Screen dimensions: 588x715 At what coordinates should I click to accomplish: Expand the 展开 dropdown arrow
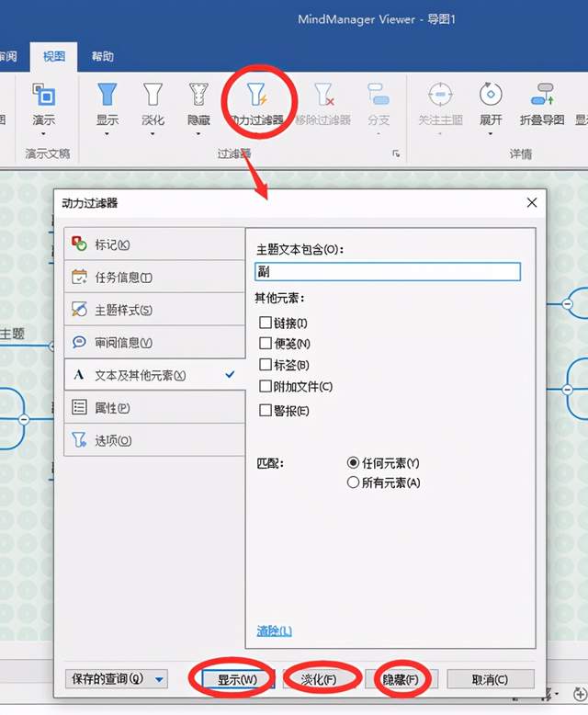click(x=491, y=134)
